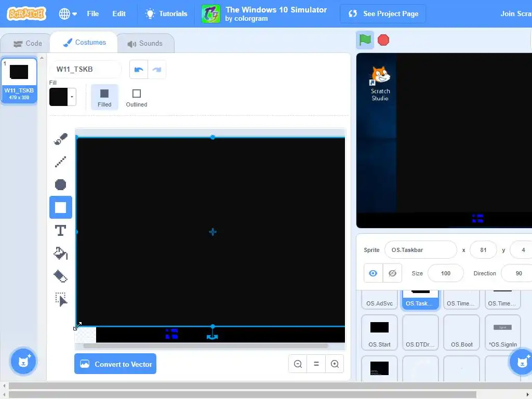Click the Redo arrow
Screen dimensions: 532x399
157,70
